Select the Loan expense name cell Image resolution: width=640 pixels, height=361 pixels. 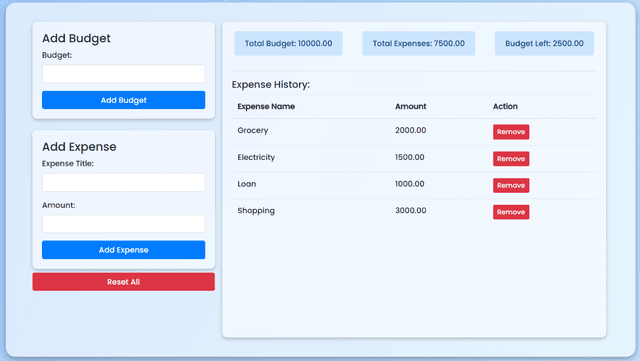pyautogui.click(x=247, y=184)
